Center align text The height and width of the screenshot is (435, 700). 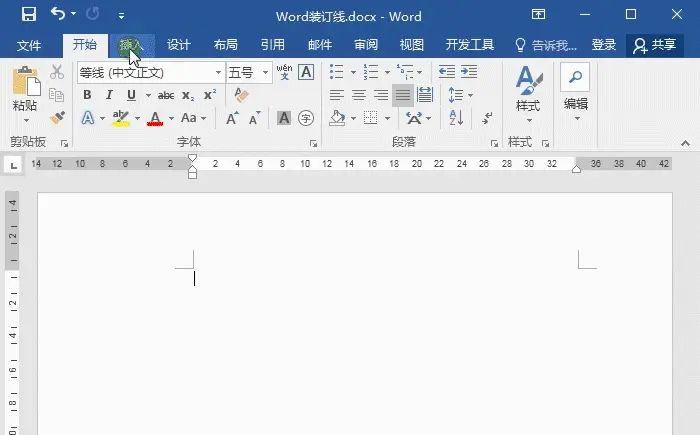pyautogui.click(x=358, y=95)
